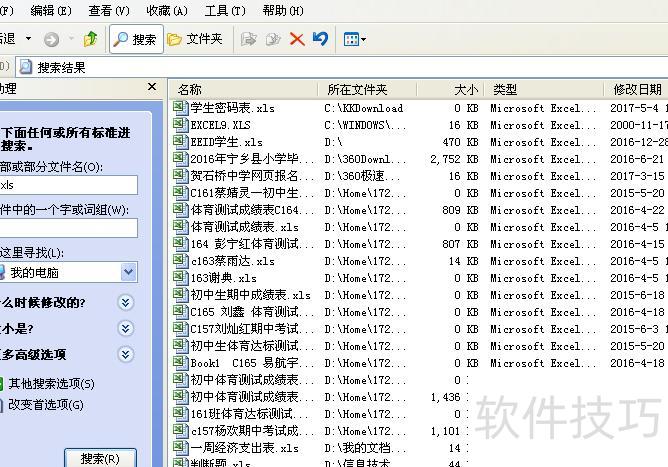This screenshot has width=668, height=467.
Task: Click folder path C:\KKDownload
Action: click(363, 108)
